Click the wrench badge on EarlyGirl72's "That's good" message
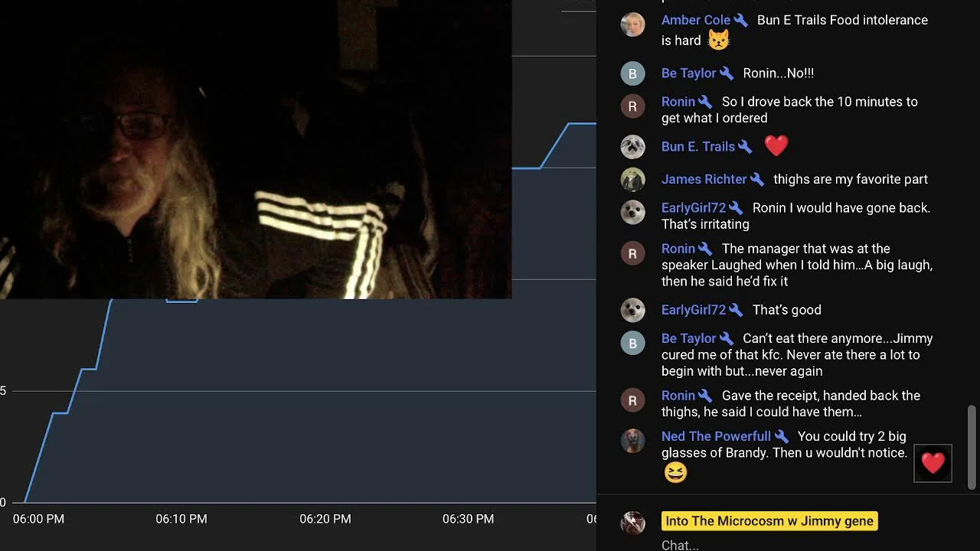Image resolution: width=980 pixels, height=551 pixels. (x=736, y=310)
